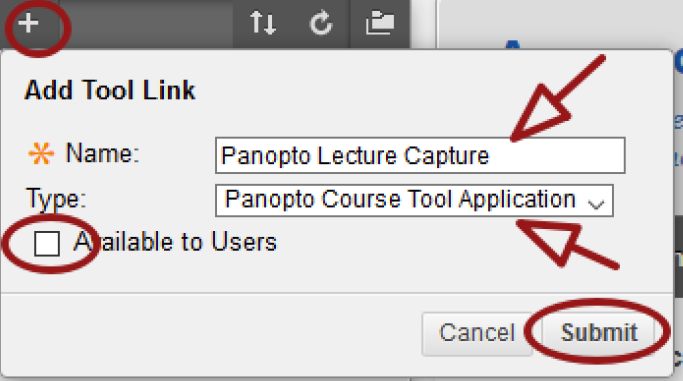683x381 pixels.
Task: Expand the Type dropdown list
Action: (414, 200)
